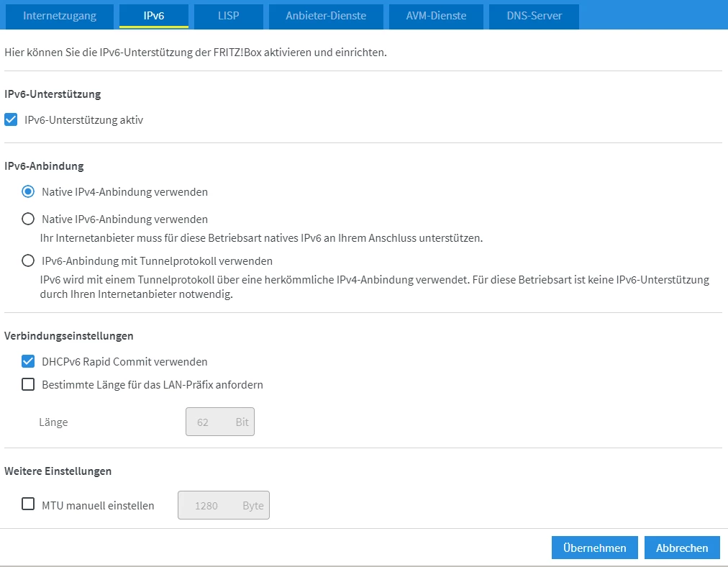Screen dimensions: 728x567
Task: Tick the MTU manuell einstellen checkbox
Action: [28, 504]
